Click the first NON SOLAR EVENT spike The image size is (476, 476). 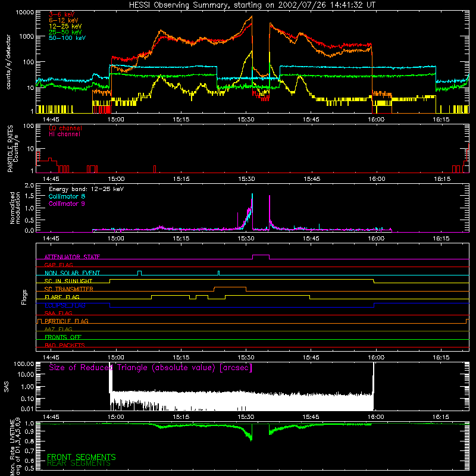[139, 273]
